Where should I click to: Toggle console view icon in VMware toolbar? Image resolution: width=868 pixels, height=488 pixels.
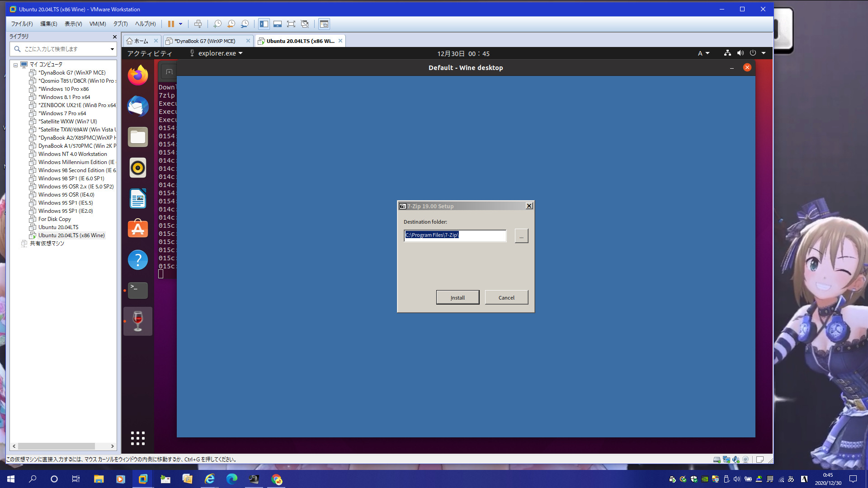pos(324,24)
